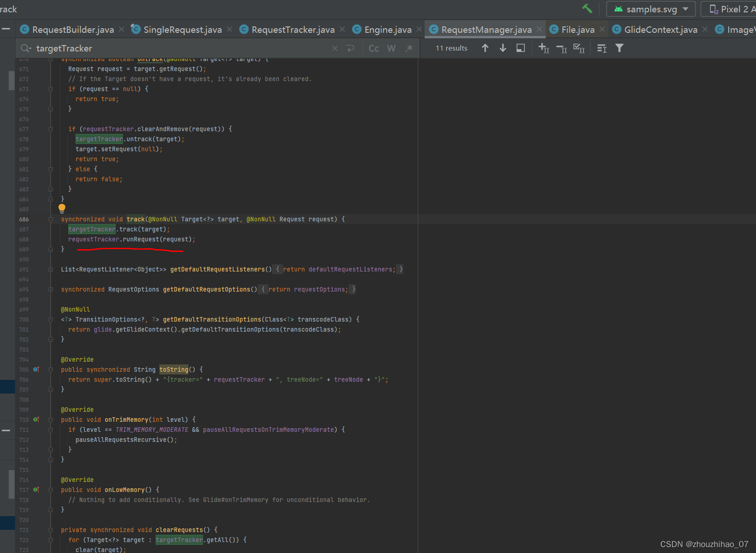Collapse the clearRequests method fold marker
Image resolution: width=756 pixels, height=553 pixels.
point(51,530)
